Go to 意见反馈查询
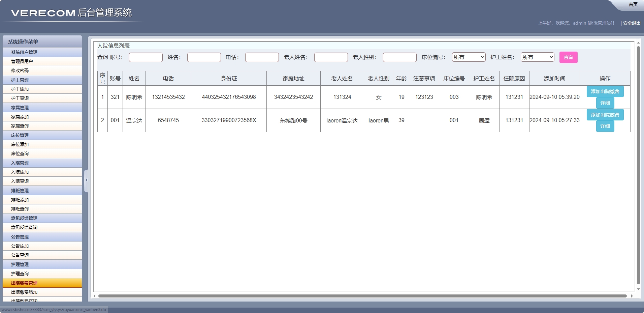 42,227
